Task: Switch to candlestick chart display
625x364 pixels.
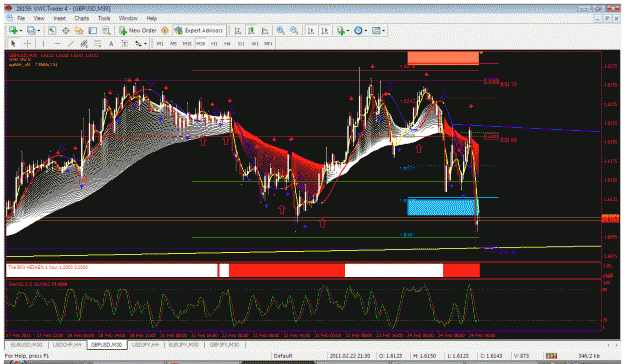Action: point(251,31)
